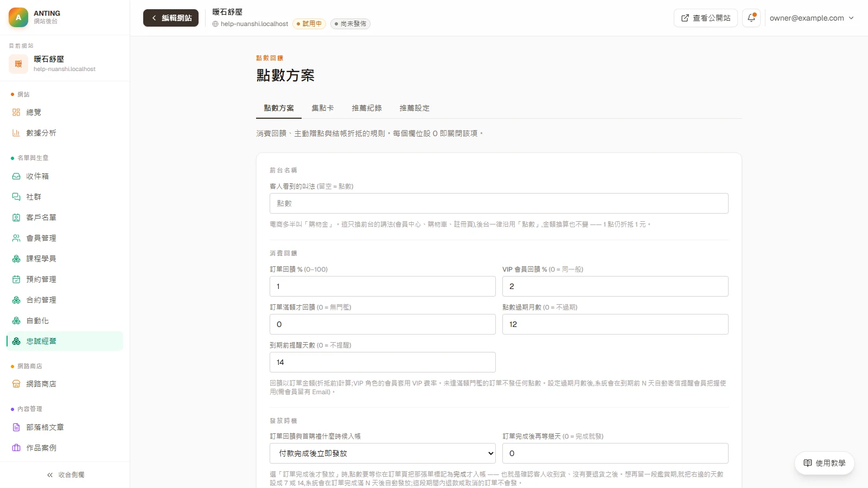This screenshot has height=488, width=868.
Task: Open the 付款完成後立即發放 dropdown
Action: 383,453
